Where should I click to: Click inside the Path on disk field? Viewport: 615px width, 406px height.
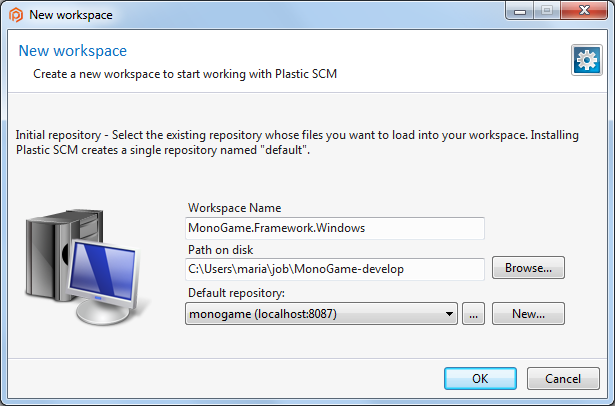(335, 268)
